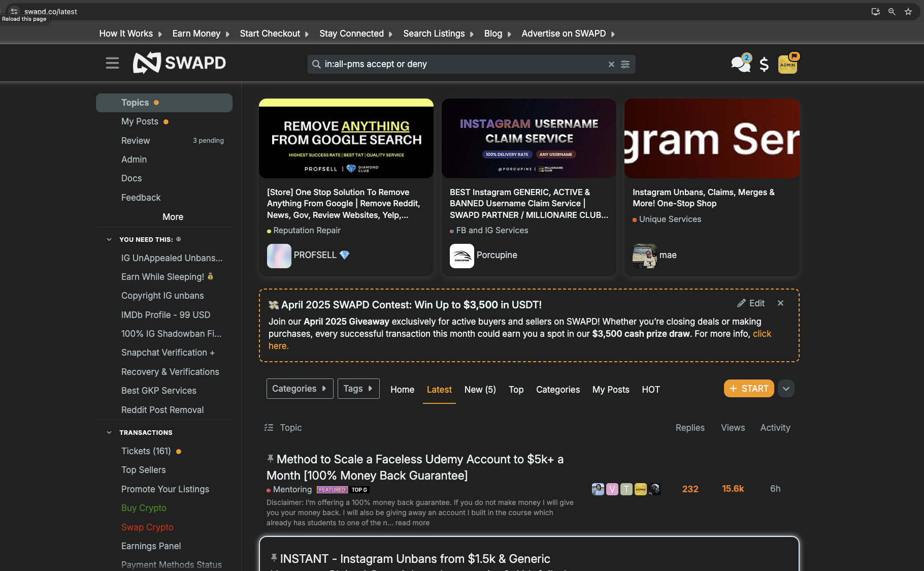Click Reputation Repair category link
Screen dimensions: 924x571
pyautogui.click(x=307, y=231)
